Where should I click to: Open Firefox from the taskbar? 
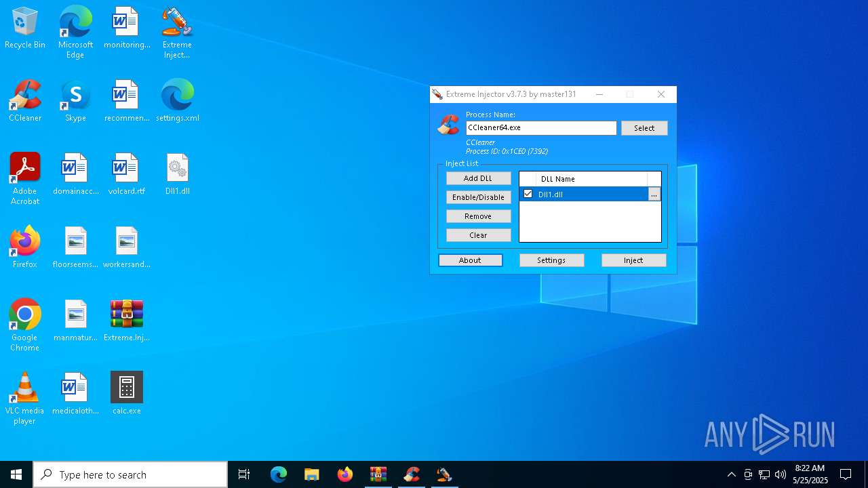pyautogui.click(x=344, y=474)
